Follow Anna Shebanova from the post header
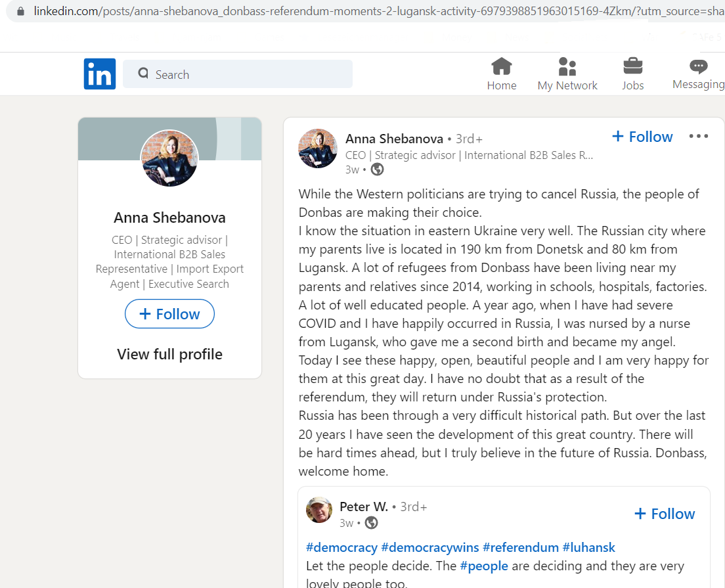Viewport: 725px width, 588px height. (642, 137)
